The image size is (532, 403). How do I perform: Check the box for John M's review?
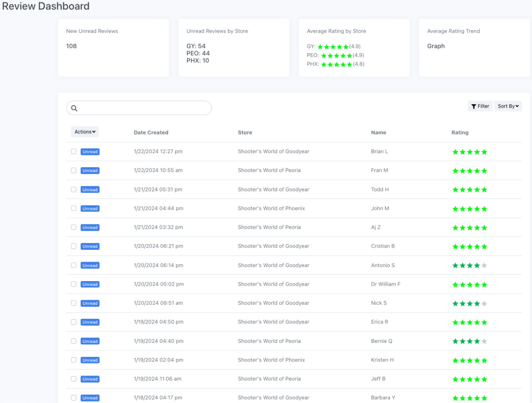click(74, 208)
